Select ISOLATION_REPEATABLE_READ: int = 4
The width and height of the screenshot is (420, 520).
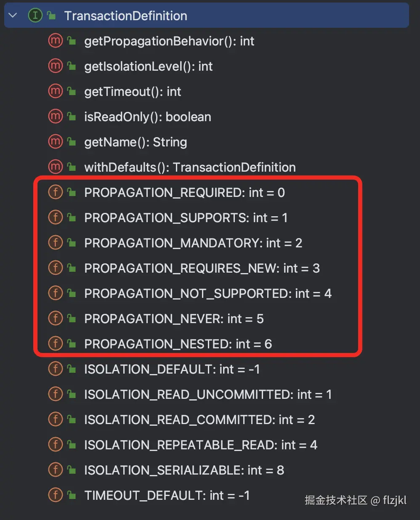pyautogui.click(x=201, y=445)
